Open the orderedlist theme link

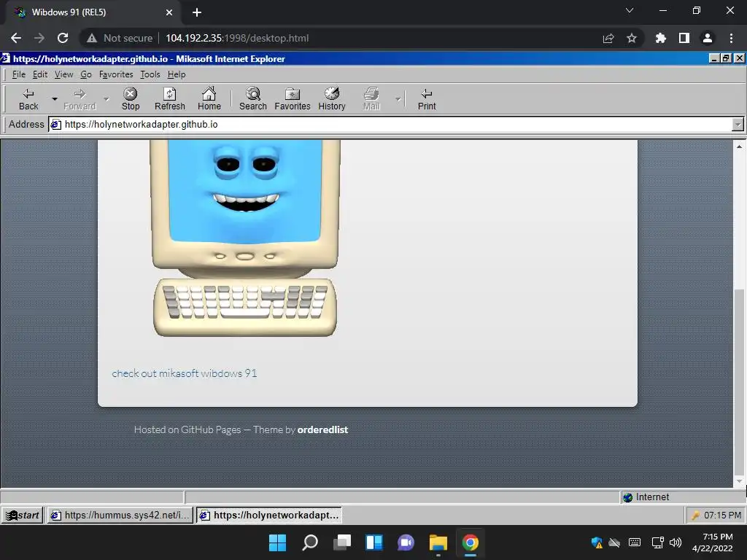tap(322, 429)
